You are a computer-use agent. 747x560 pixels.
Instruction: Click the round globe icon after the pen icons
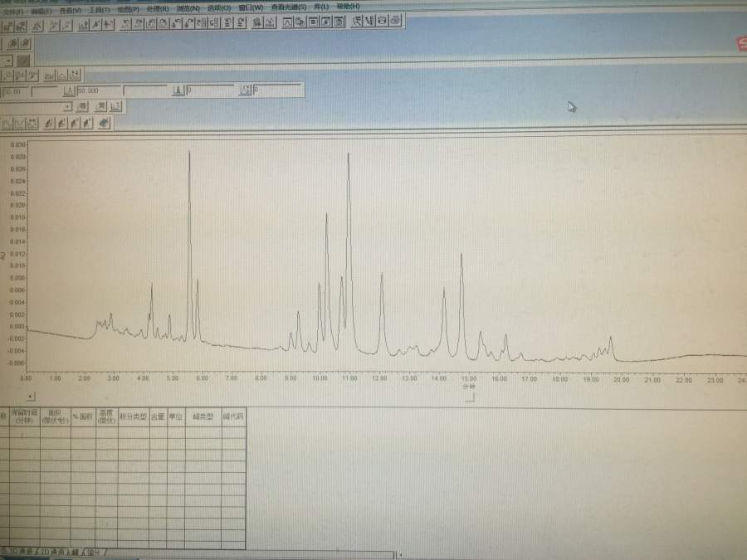click(x=105, y=124)
